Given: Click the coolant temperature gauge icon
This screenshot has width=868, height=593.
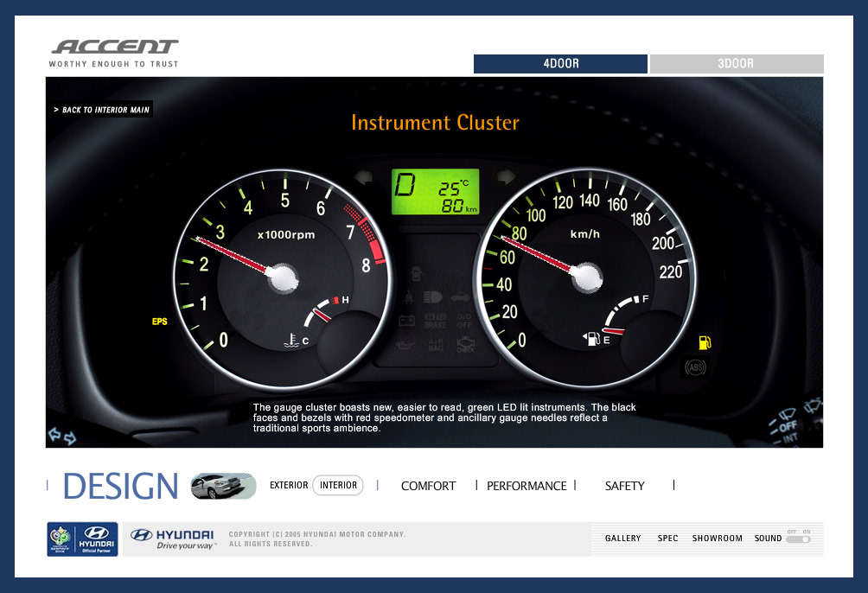Looking at the screenshot, I should tap(291, 341).
